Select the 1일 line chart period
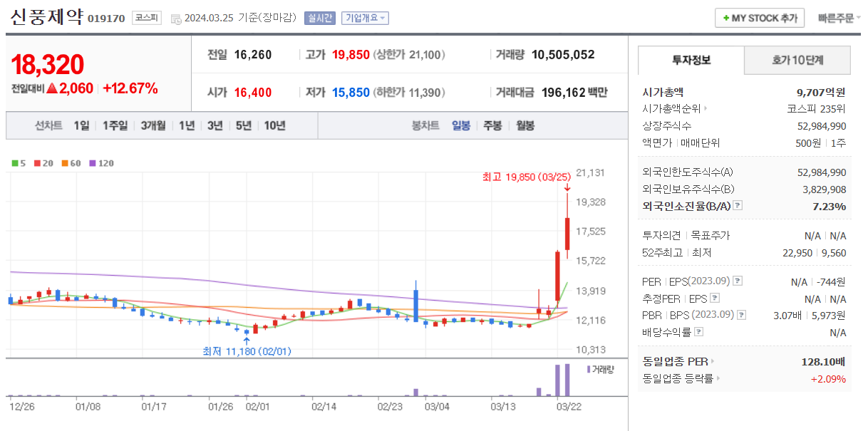The width and height of the screenshot is (868, 431). pos(81,125)
